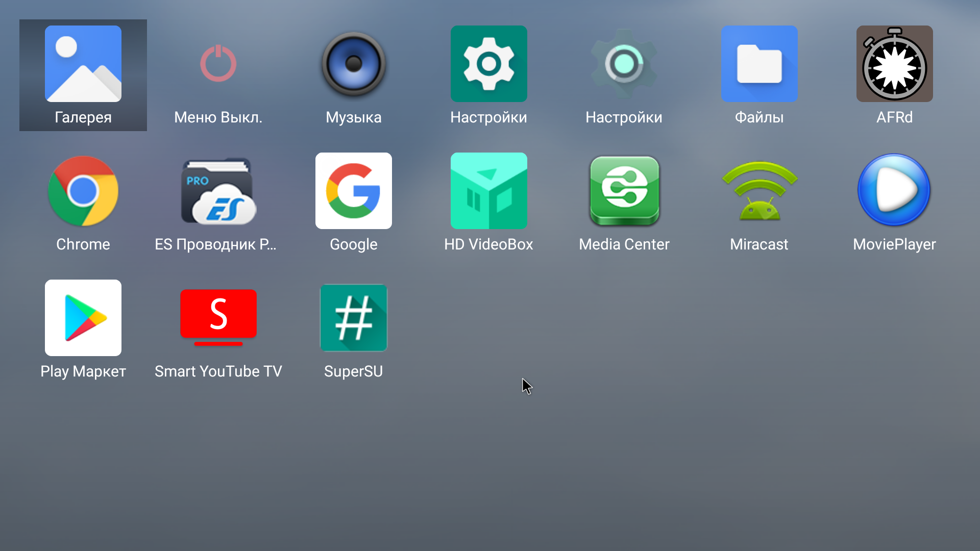Click the "Файлы" text label
This screenshot has height=551, width=980.
759,118
